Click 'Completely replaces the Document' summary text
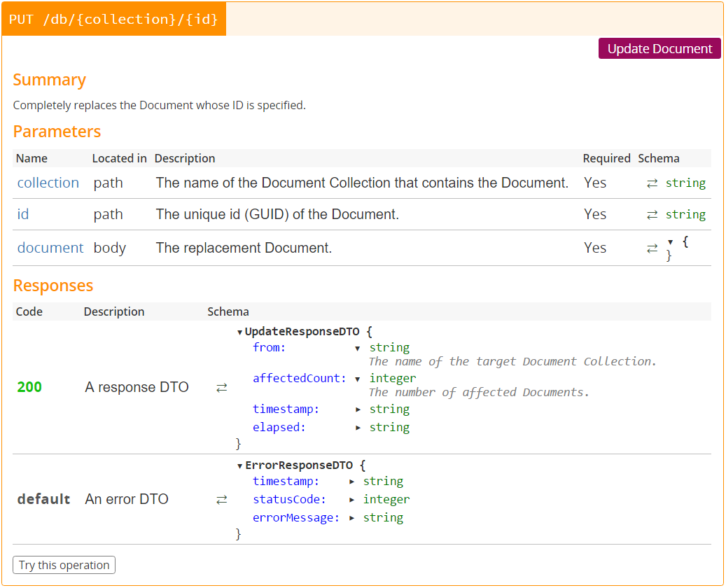This screenshot has height=588, width=726. [160, 105]
